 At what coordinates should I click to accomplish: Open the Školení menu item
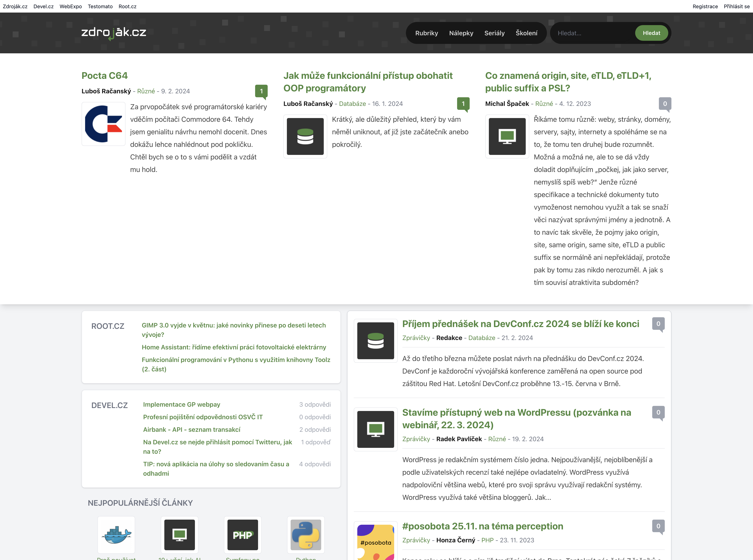coord(527,33)
